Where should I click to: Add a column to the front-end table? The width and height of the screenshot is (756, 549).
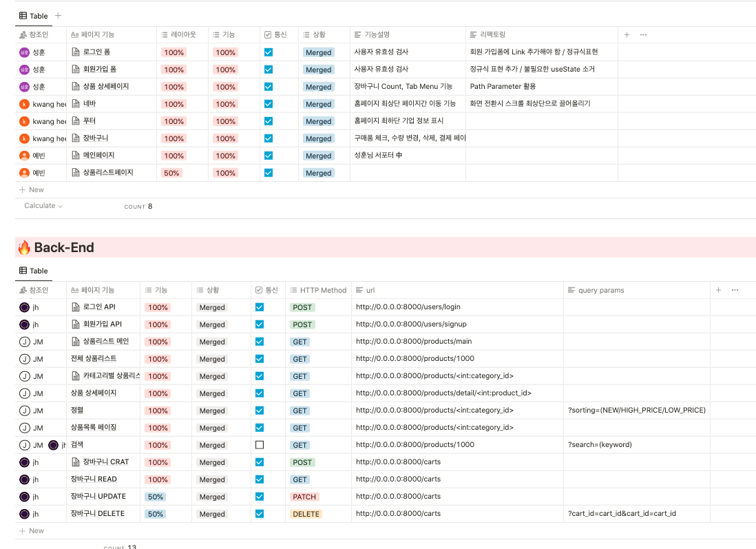pos(627,34)
